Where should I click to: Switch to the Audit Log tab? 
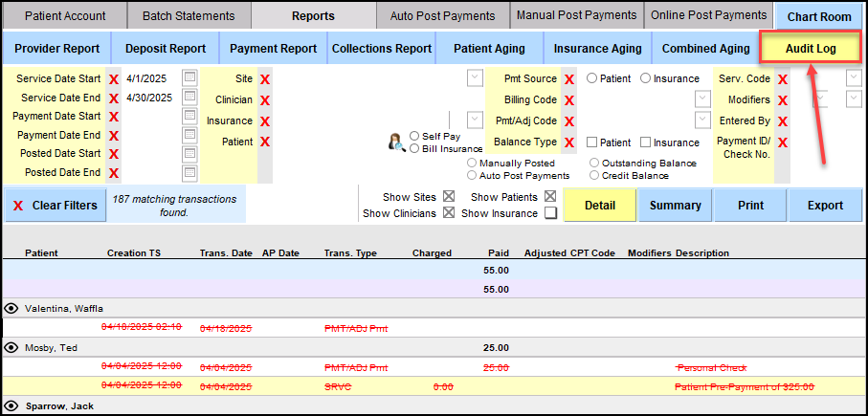[810, 48]
